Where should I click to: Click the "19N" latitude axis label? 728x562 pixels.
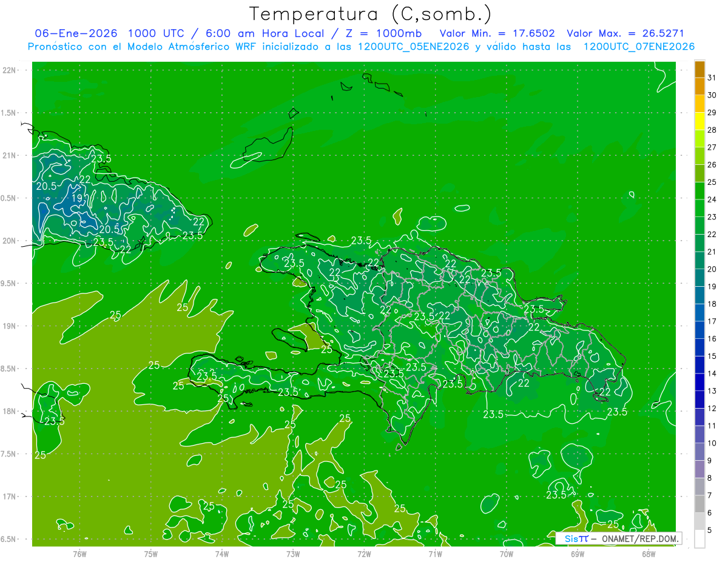[10, 326]
